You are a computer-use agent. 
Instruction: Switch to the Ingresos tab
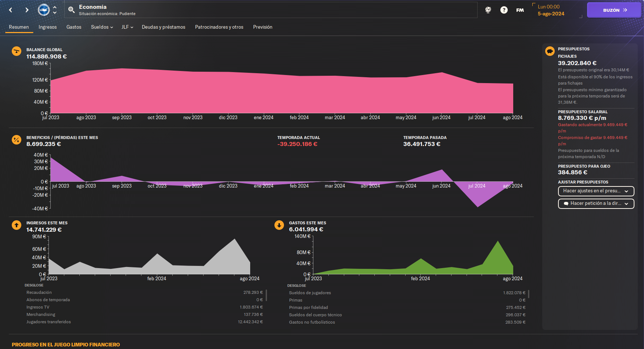pos(48,27)
